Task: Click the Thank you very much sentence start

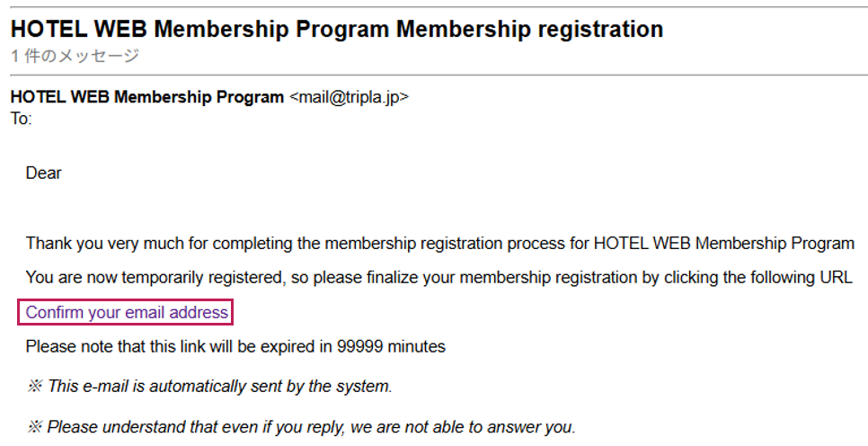Action: pyautogui.click(x=90, y=243)
